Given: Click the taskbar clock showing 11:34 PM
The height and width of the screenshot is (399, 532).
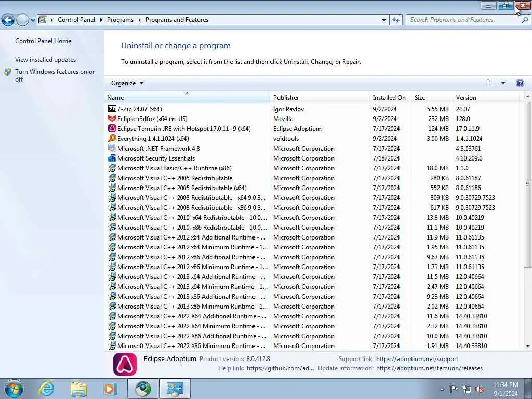Looking at the screenshot, I should (x=506, y=389).
